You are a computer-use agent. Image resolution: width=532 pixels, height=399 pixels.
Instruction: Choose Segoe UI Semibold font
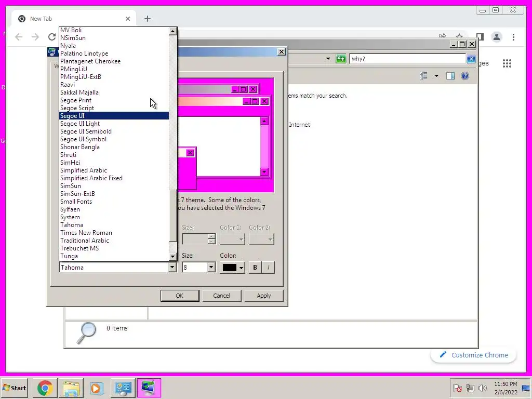[x=114, y=131]
